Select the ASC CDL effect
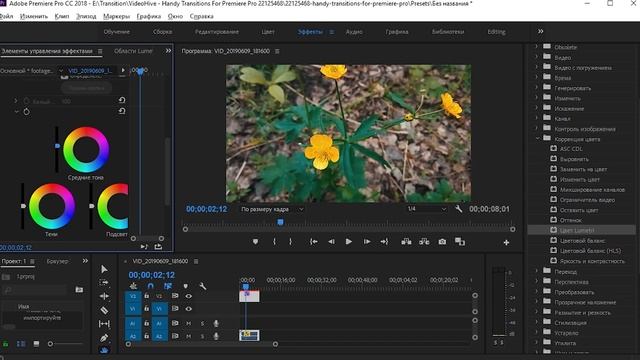The height and width of the screenshot is (360, 640). point(571,149)
